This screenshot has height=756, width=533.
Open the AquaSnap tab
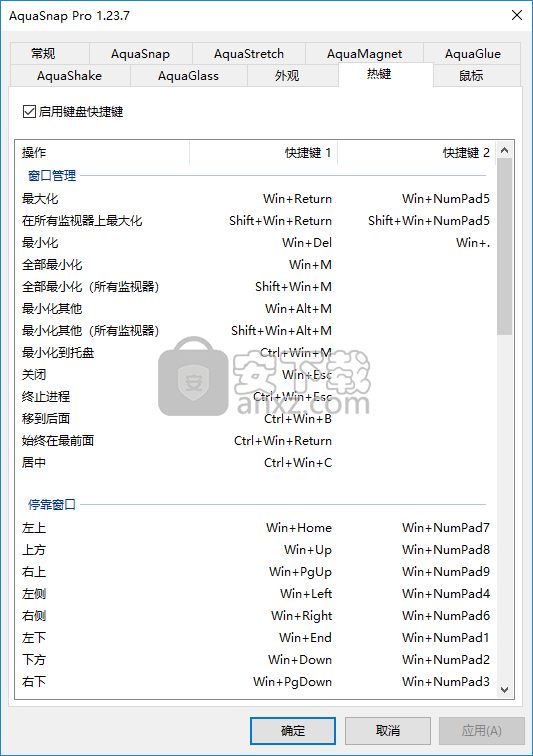click(x=140, y=54)
